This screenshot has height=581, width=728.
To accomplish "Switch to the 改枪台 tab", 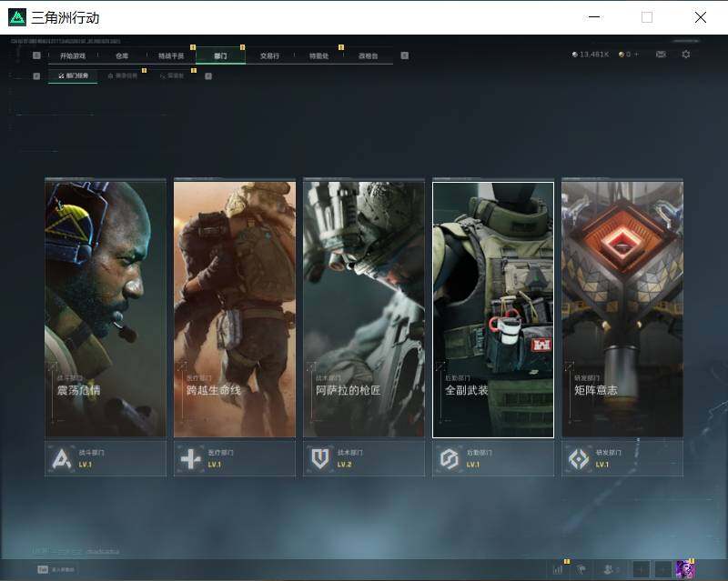I will click(x=369, y=55).
